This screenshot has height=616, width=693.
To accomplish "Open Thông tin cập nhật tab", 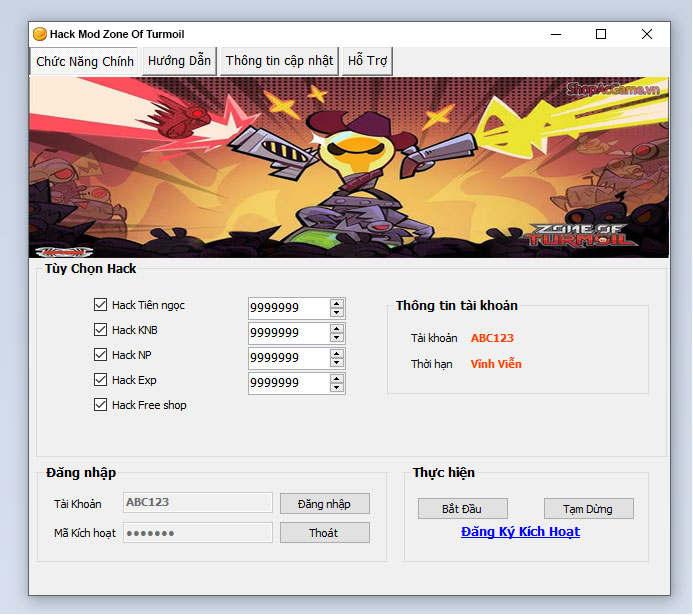I will point(279,61).
